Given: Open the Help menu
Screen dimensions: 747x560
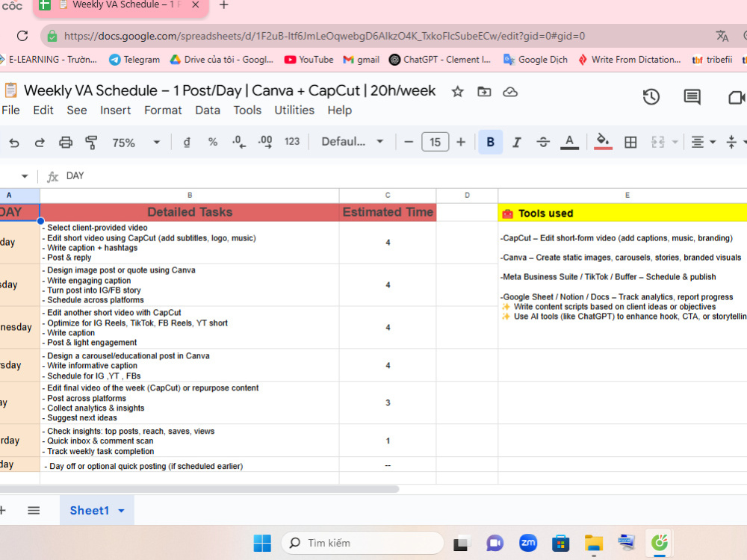Looking at the screenshot, I should coord(340,110).
